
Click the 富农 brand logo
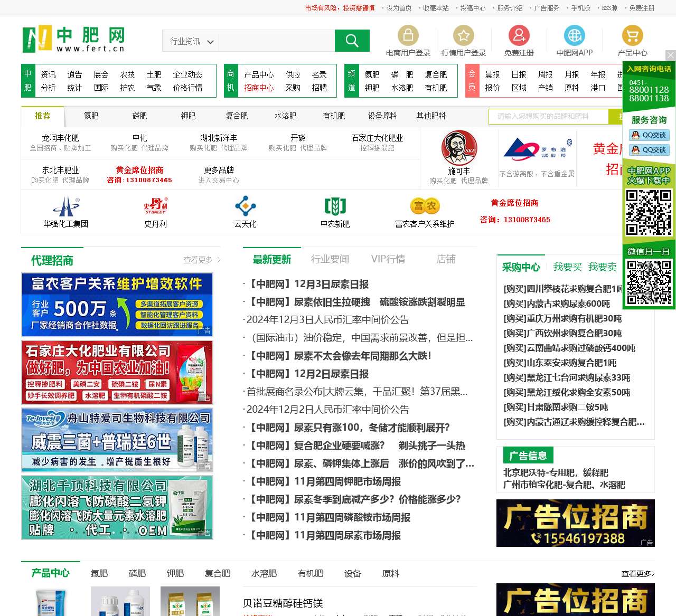click(425, 206)
